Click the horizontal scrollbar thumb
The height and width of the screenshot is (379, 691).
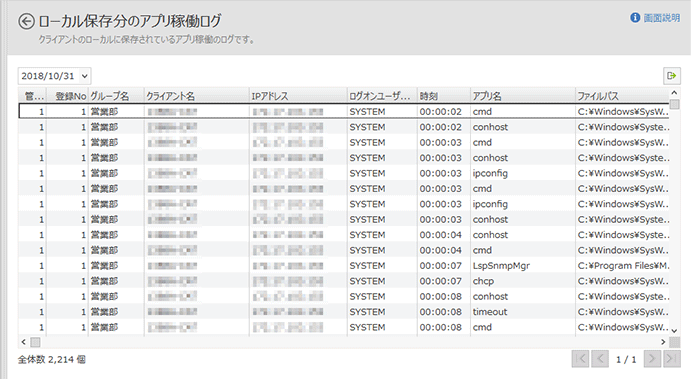click(35, 342)
